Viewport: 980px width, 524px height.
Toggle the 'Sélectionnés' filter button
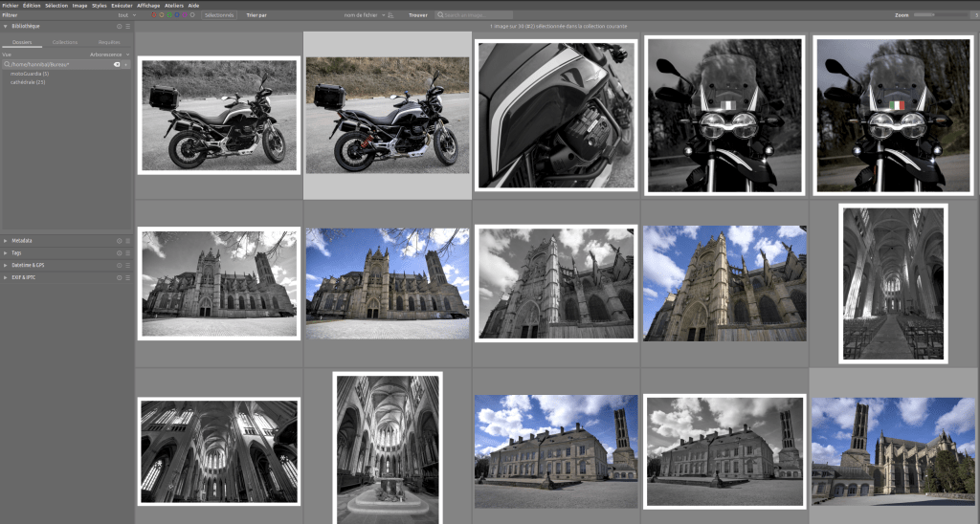click(x=219, y=15)
